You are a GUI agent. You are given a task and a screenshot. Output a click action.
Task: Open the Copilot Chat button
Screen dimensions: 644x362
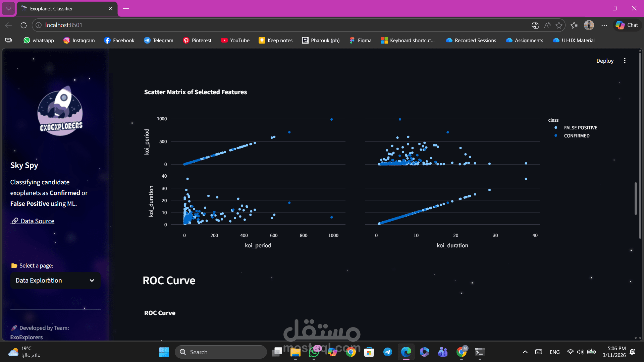point(627,25)
